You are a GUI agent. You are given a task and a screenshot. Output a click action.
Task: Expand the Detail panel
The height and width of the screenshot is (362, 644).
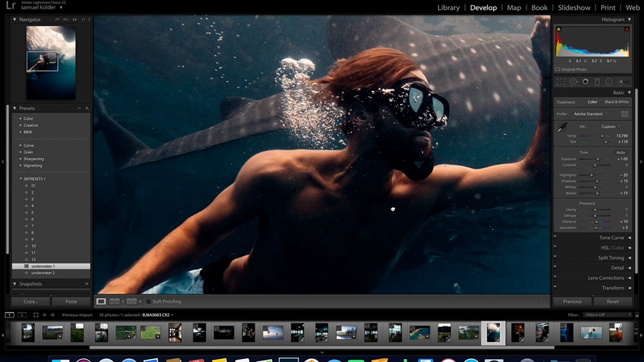[629, 268]
